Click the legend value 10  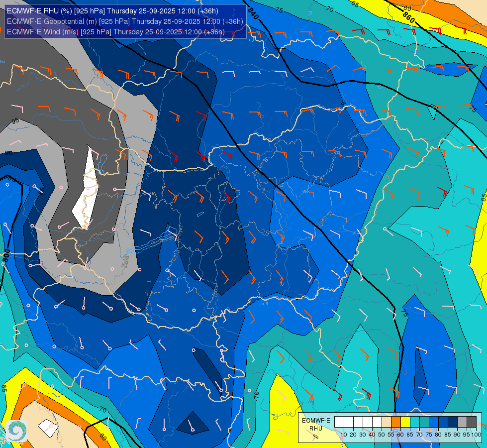click(344, 435)
